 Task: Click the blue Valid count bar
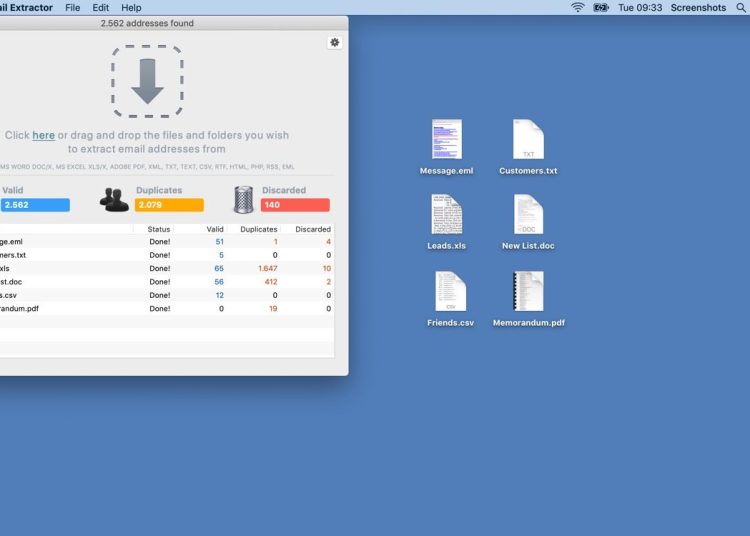[35, 205]
